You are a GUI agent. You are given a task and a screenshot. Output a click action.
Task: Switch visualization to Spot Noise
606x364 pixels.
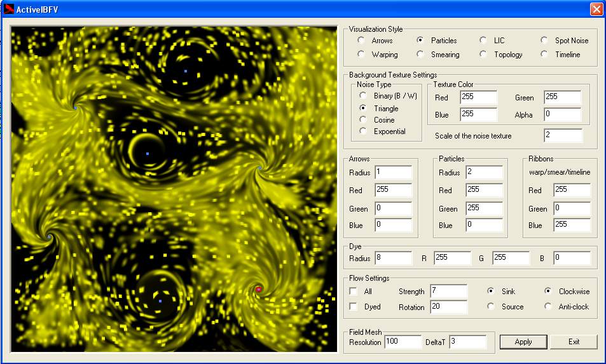[x=544, y=40]
